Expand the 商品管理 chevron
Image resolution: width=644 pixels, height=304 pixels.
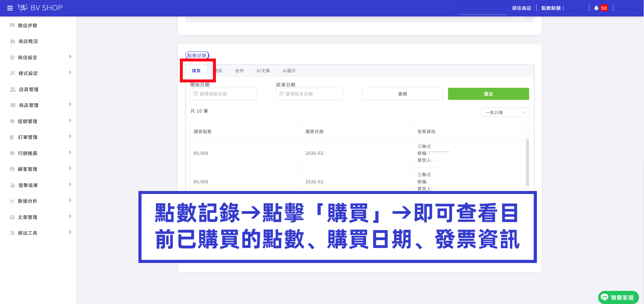click(x=70, y=104)
